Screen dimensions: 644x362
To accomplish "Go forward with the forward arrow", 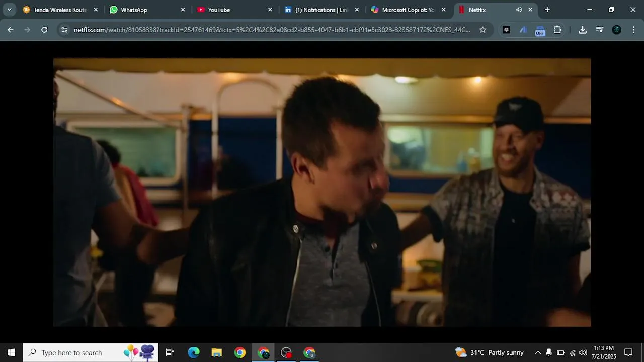I will 27,30.
